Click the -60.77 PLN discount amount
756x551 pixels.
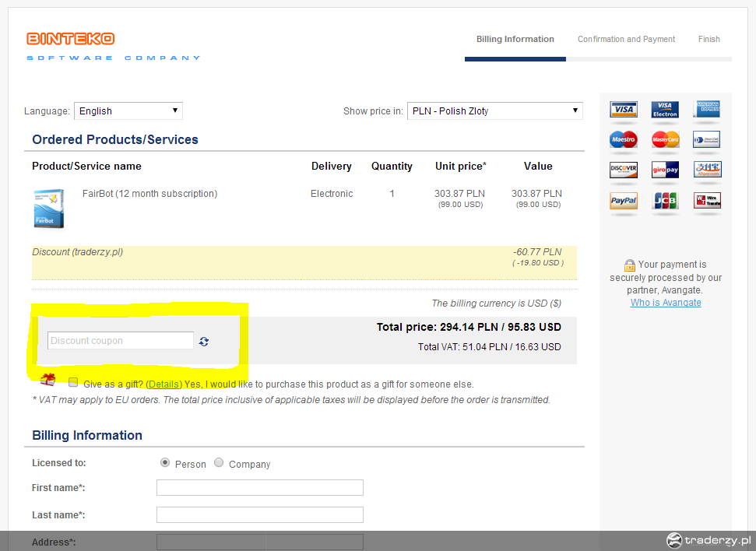pyautogui.click(x=537, y=252)
